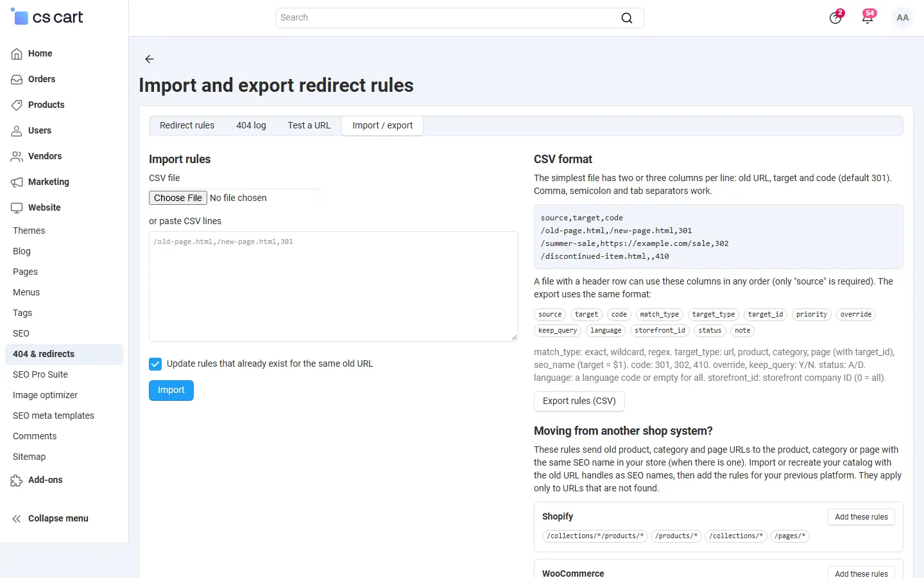Open the AA user avatar menu

pos(903,18)
